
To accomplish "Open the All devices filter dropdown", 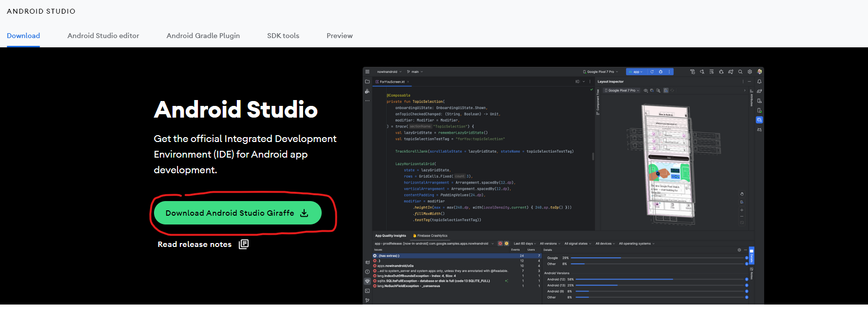I will tap(605, 244).
